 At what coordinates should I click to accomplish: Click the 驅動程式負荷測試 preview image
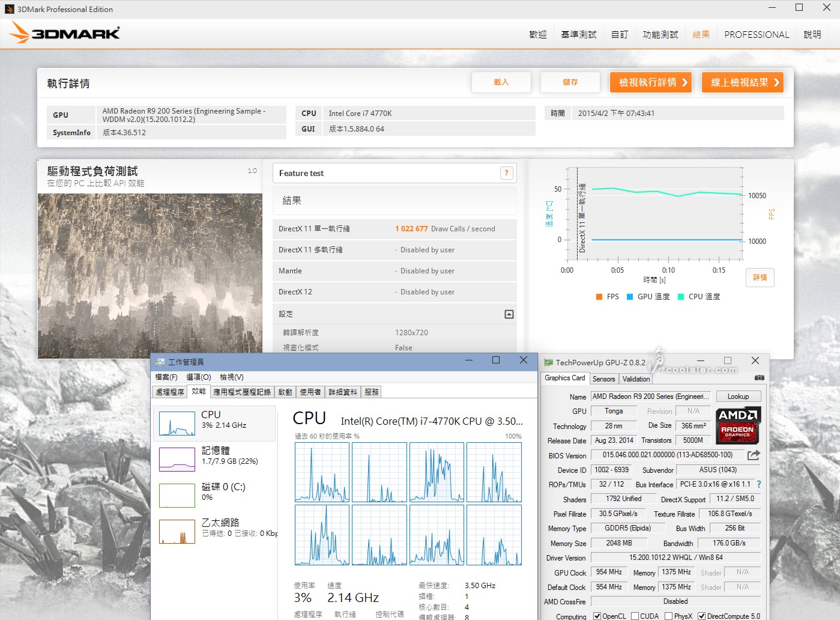(x=150, y=276)
